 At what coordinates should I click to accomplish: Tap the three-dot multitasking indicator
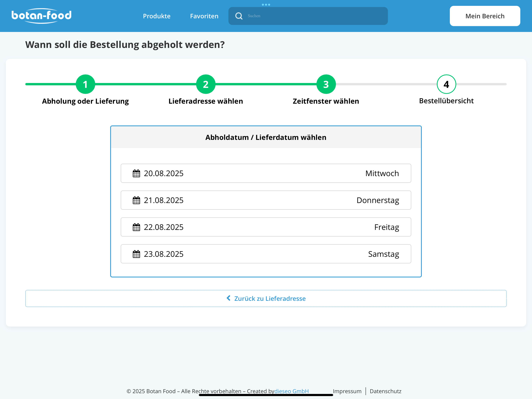[266, 4]
